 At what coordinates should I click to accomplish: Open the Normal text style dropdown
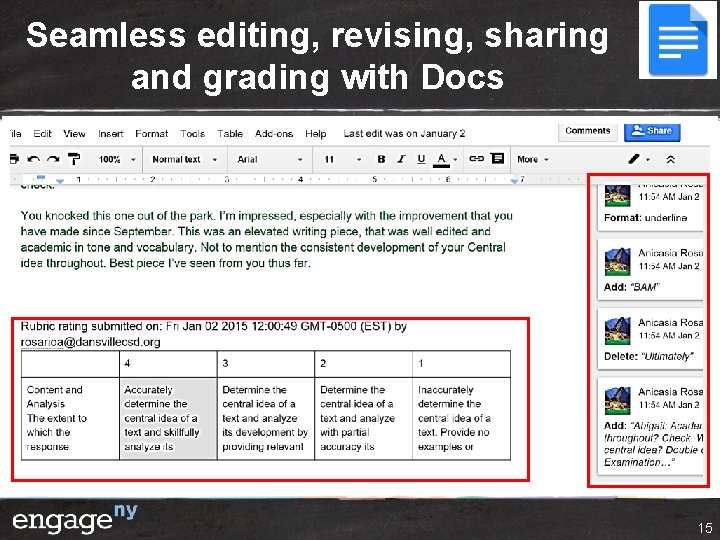(185, 159)
